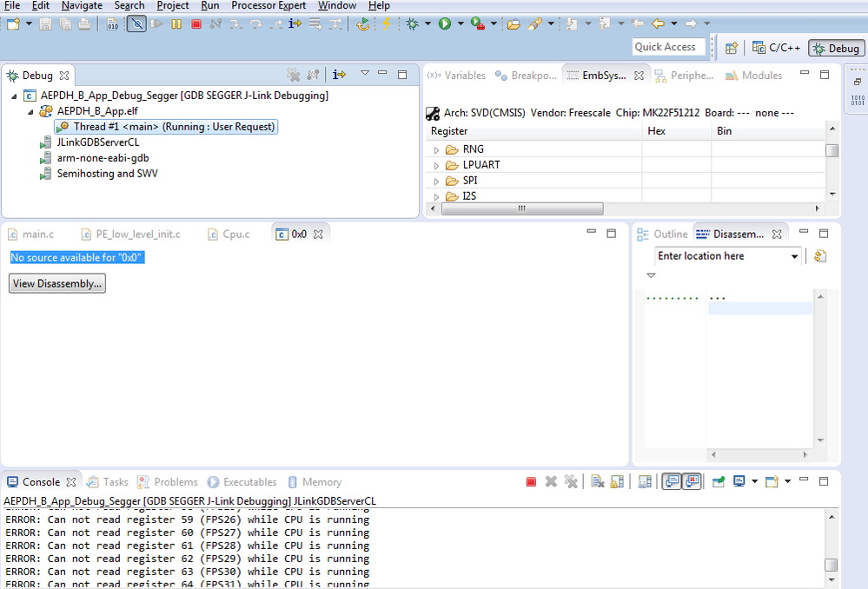
Task: Select Thread #1 main Running entry
Action: (166, 127)
